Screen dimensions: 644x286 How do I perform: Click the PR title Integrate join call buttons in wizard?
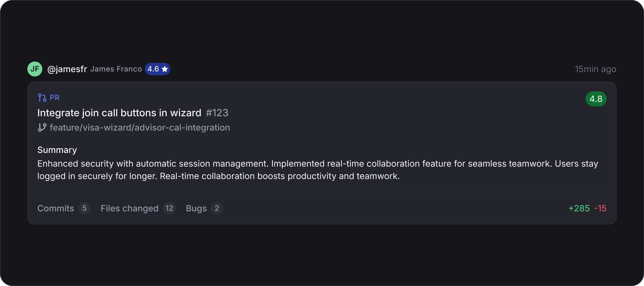[119, 113]
